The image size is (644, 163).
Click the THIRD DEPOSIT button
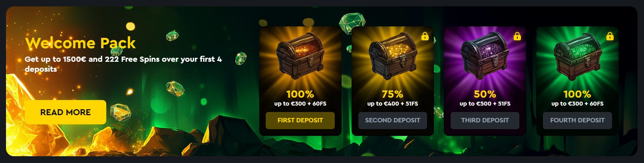pyautogui.click(x=485, y=120)
